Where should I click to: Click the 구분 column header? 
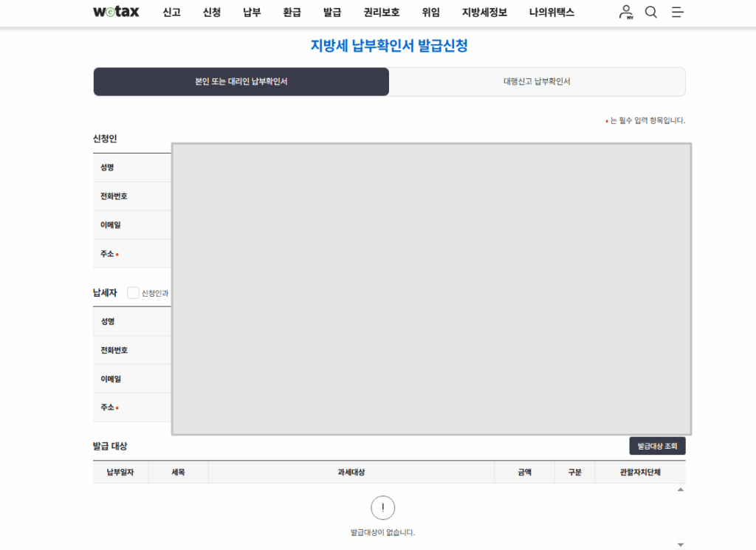pos(574,472)
